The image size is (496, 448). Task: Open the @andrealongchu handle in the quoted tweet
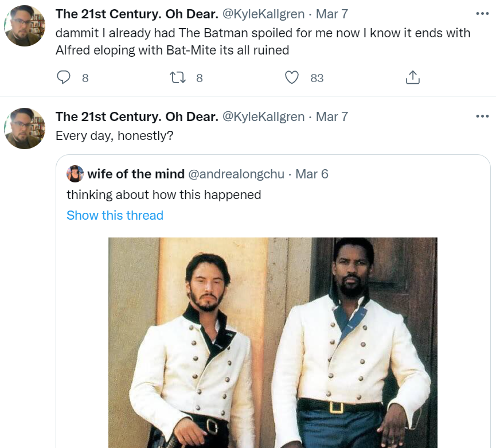[x=236, y=174]
